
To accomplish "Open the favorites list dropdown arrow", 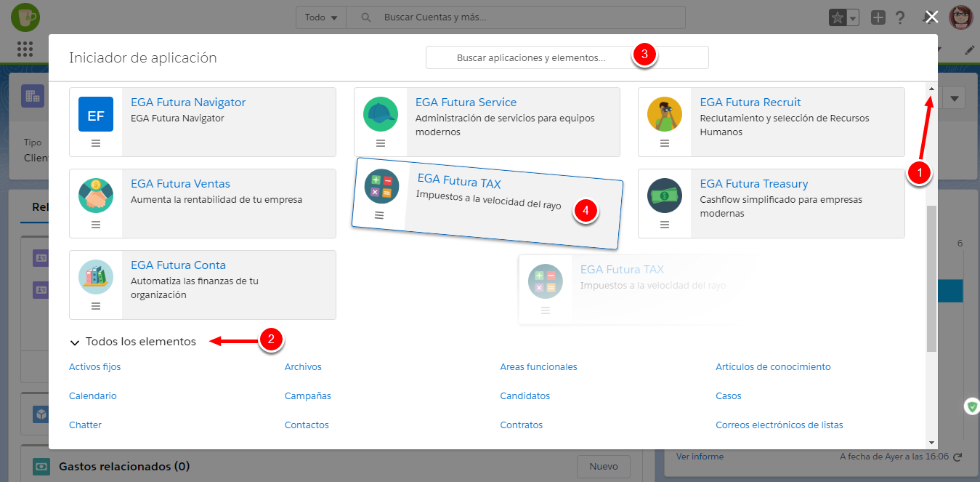I will 854,18.
